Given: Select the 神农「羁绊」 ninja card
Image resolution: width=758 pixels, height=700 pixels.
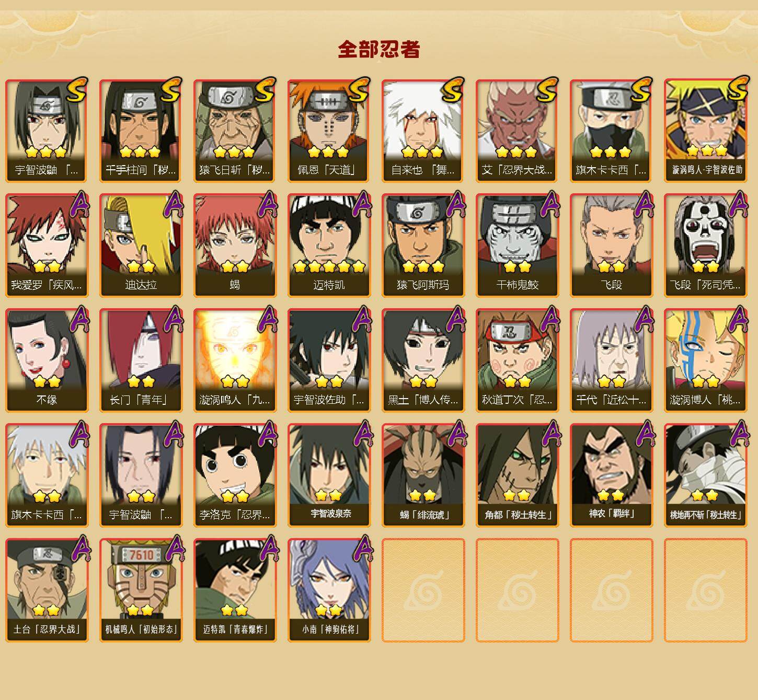Looking at the screenshot, I should tap(611, 475).
